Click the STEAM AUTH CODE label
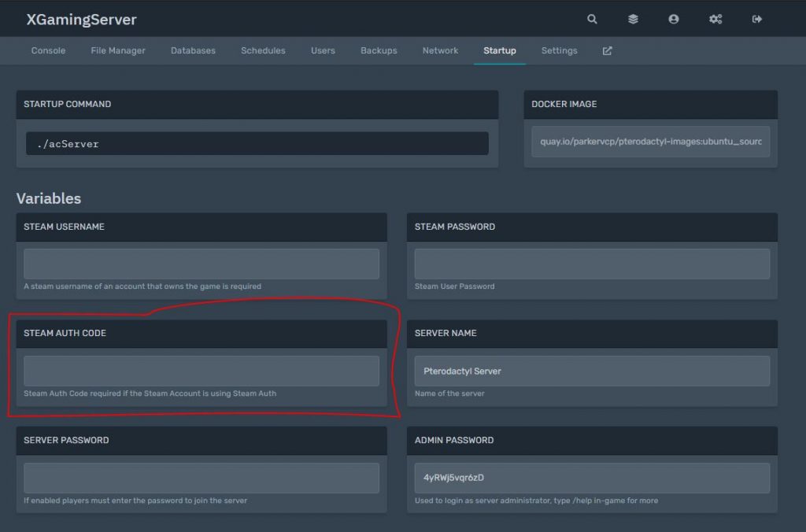 click(x=65, y=333)
